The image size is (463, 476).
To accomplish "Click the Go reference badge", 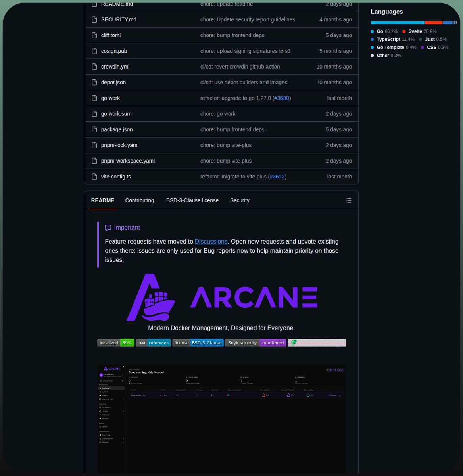I will point(154,343).
